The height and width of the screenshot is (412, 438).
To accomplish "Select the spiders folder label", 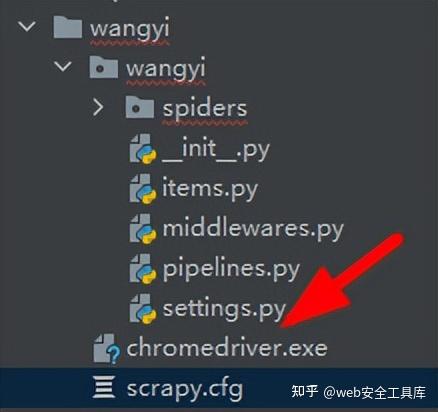I will [205, 110].
